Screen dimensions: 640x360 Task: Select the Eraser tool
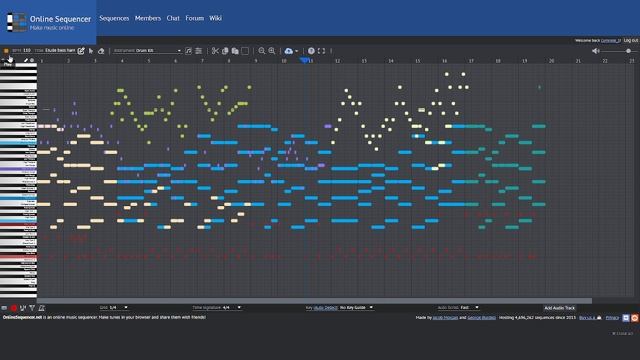pos(101,51)
